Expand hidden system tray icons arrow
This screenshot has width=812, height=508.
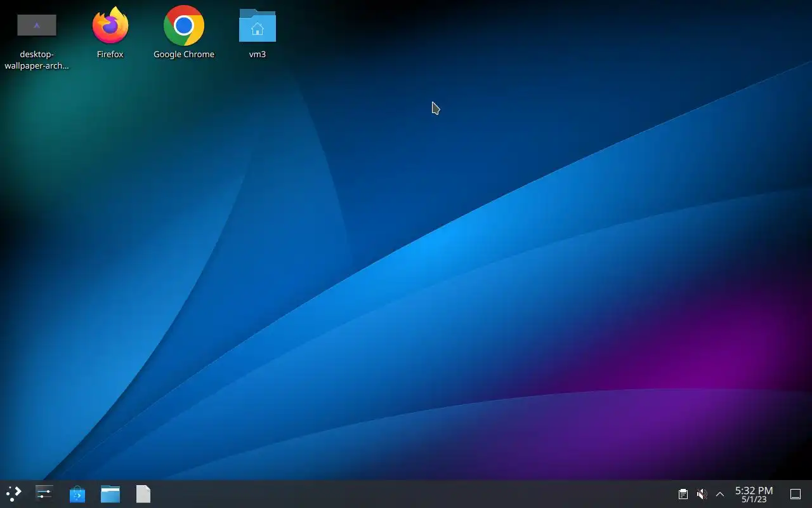(720, 494)
